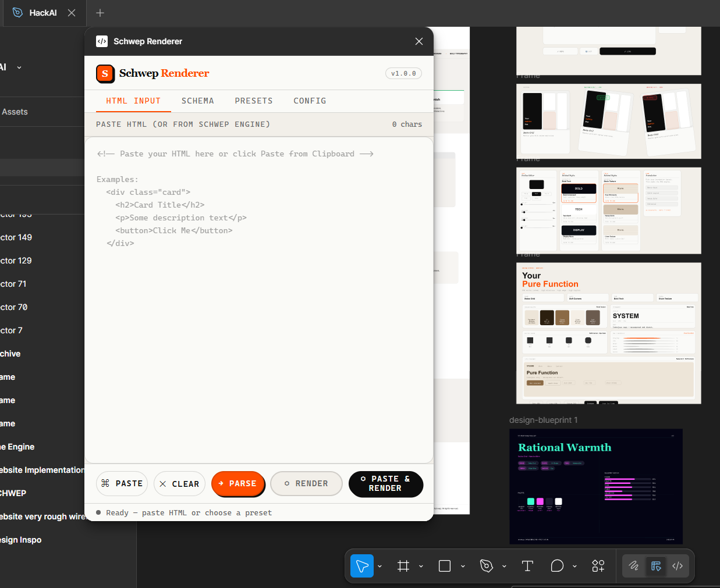This screenshot has height=588, width=720.
Task: Close the Schwep Renderer plugin window
Action: pos(419,41)
